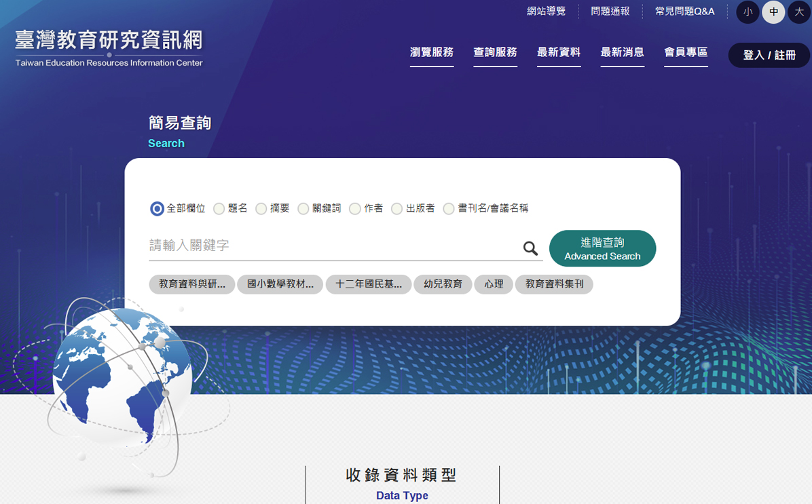Expand the 最新資料 menu item
Image resolution: width=812 pixels, height=504 pixels.
pyautogui.click(x=559, y=52)
